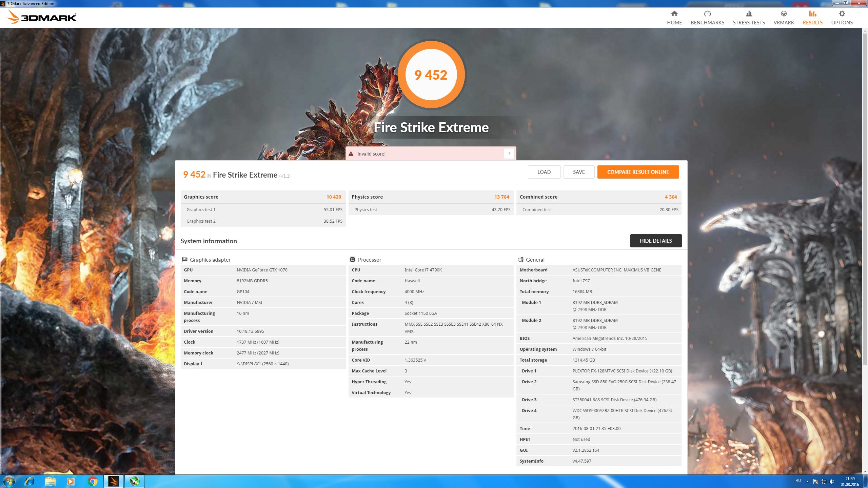Collapse details with Hide Details button
The height and width of the screenshot is (488, 868).
point(655,241)
